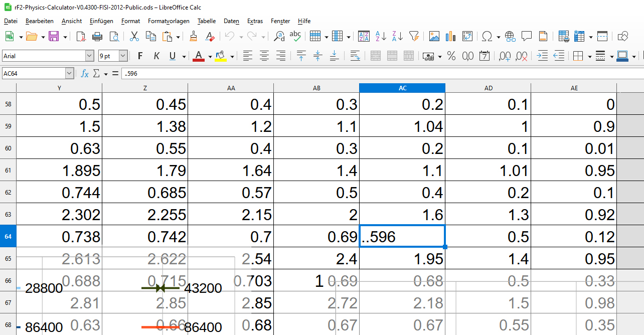Insert special character Omega icon
Viewport: 644px width, 335px height.
[x=487, y=36]
